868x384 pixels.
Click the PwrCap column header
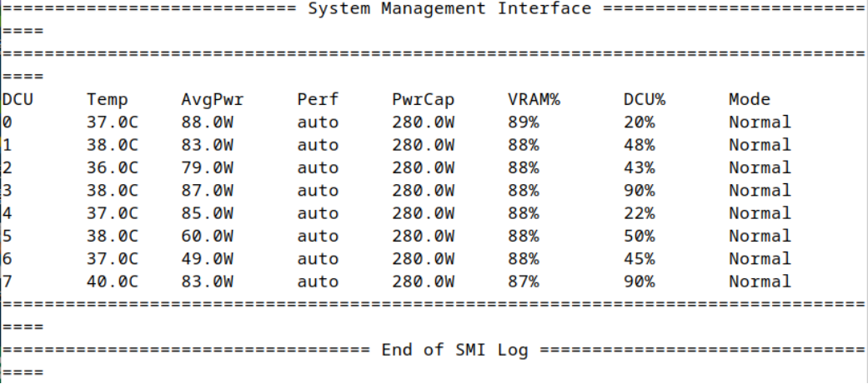(424, 100)
